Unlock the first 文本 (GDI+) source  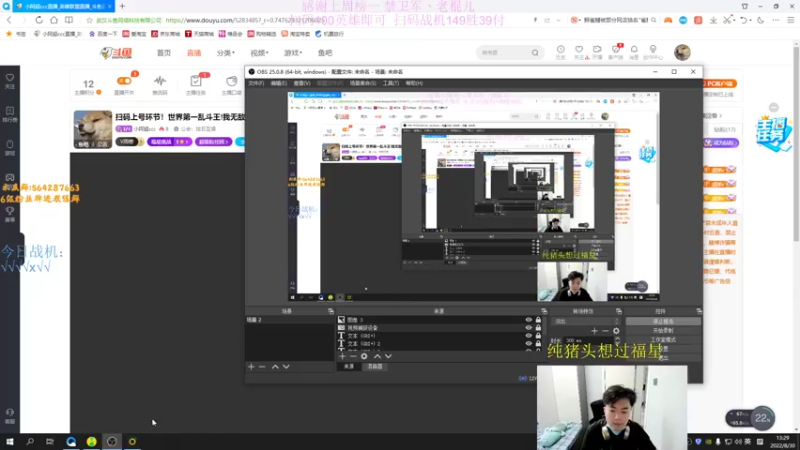pyautogui.click(x=538, y=336)
